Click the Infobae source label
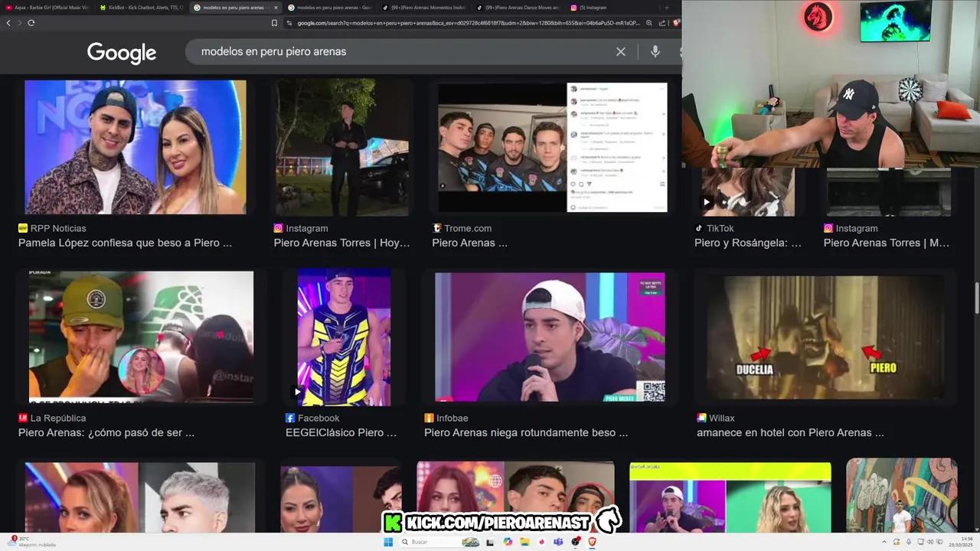The height and width of the screenshot is (551, 980). 446,418
